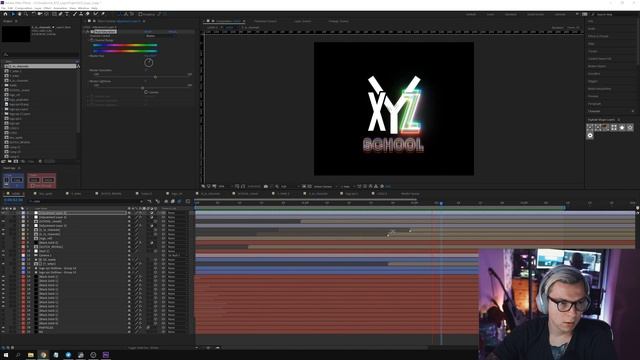Click the Home icon in the toolbar
The image size is (640, 360).
[5, 14]
